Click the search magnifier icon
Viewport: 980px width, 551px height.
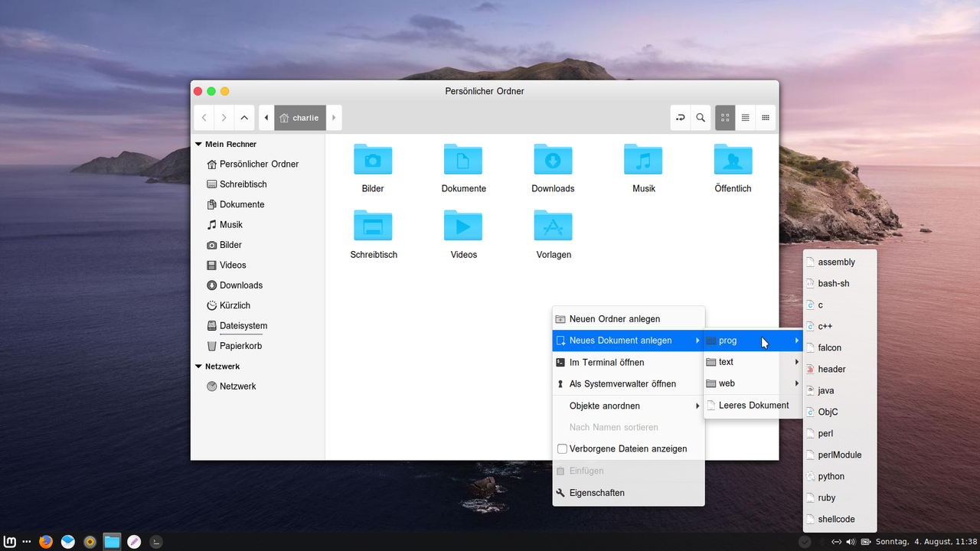(x=701, y=118)
